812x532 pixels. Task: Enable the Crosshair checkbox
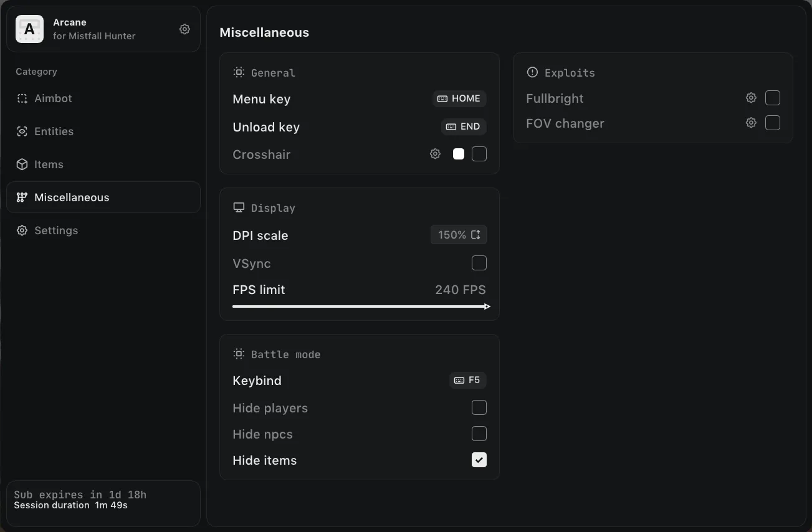[x=479, y=154]
